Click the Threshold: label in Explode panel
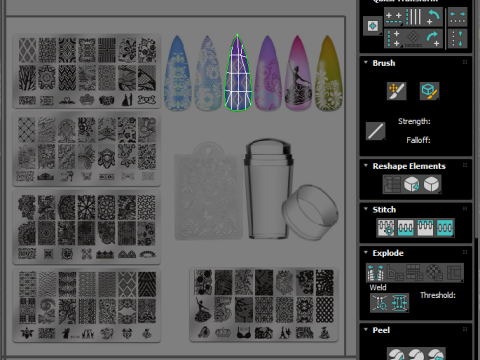This screenshot has height=360, width=480. tap(438, 295)
